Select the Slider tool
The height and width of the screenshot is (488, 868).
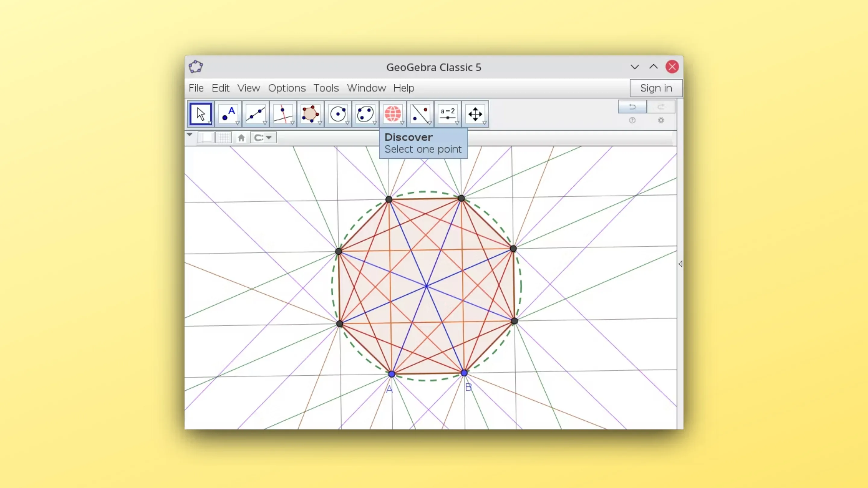448,114
